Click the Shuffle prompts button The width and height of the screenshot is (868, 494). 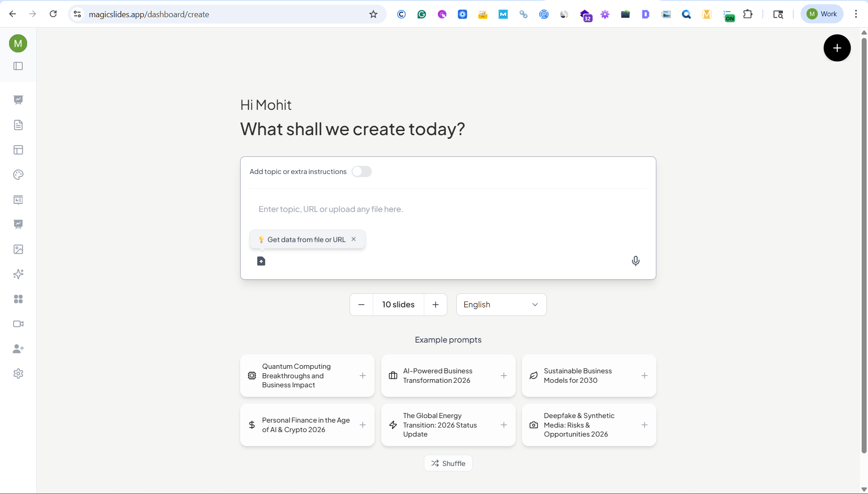pyautogui.click(x=448, y=463)
